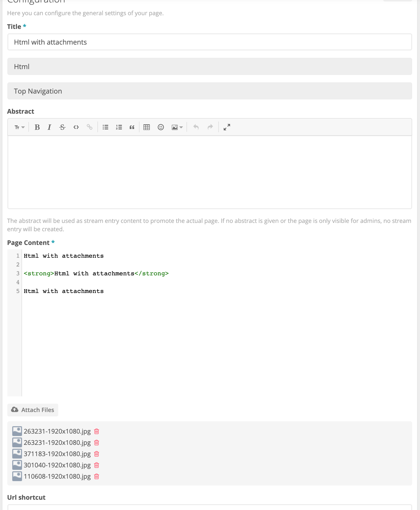Create a bulleted list in the Abstract
420x510 pixels.
105,127
